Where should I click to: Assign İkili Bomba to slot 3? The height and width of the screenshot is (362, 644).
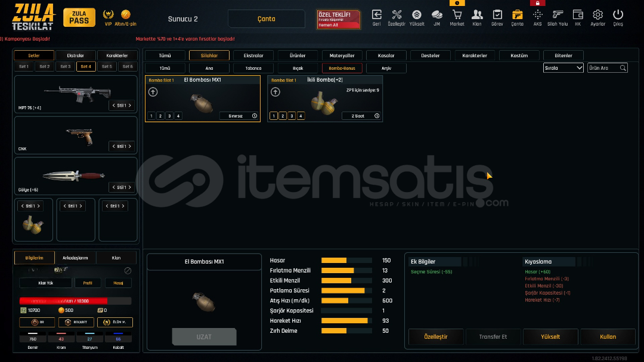coord(292,116)
